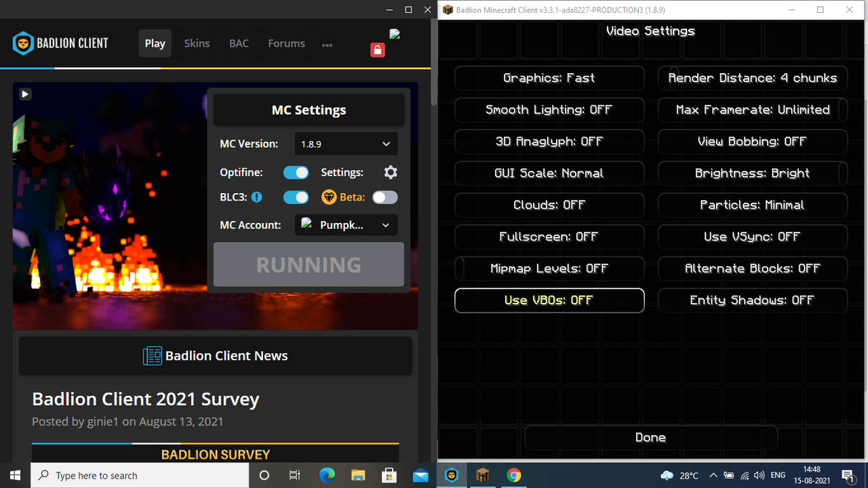Click the Badlion Client News header
This screenshot has height=488, width=868.
click(x=215, y=356)
